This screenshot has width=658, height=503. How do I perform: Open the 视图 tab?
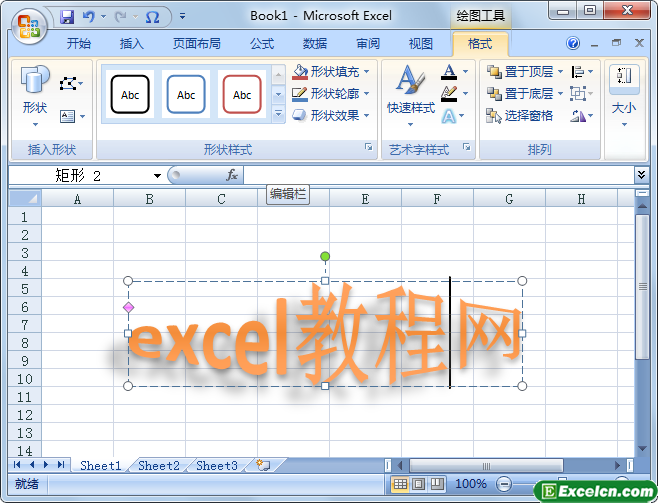point(420,43)
